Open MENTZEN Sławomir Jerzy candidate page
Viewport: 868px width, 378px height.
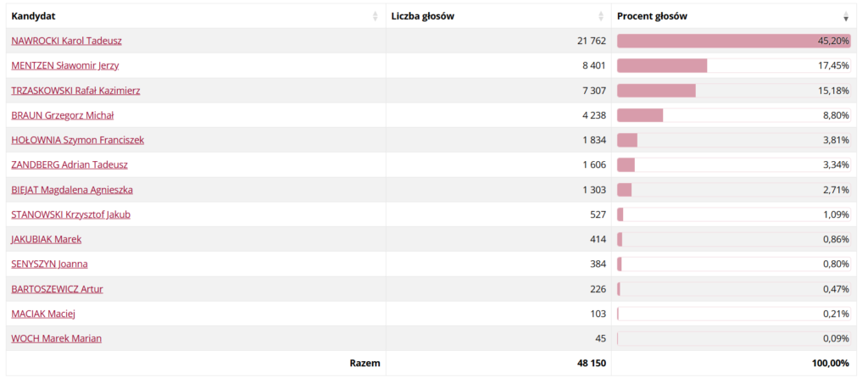(66, 65)
